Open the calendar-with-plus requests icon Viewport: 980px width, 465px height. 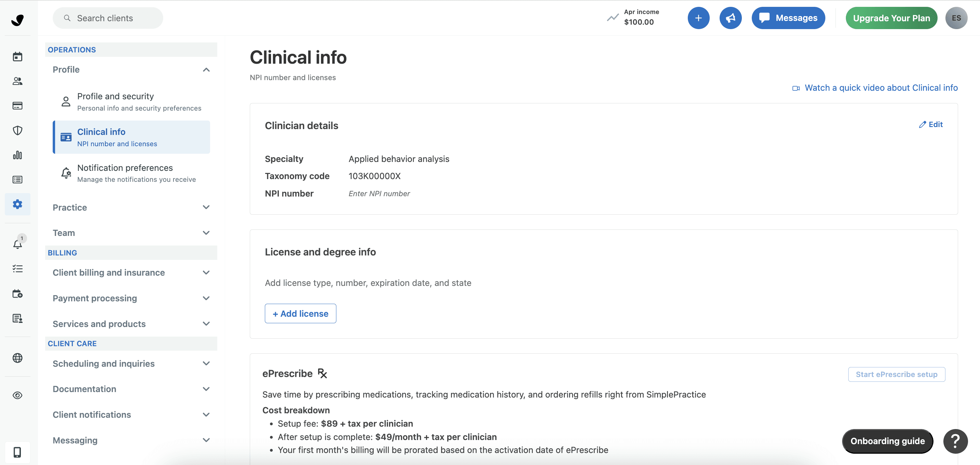point(17,294)
